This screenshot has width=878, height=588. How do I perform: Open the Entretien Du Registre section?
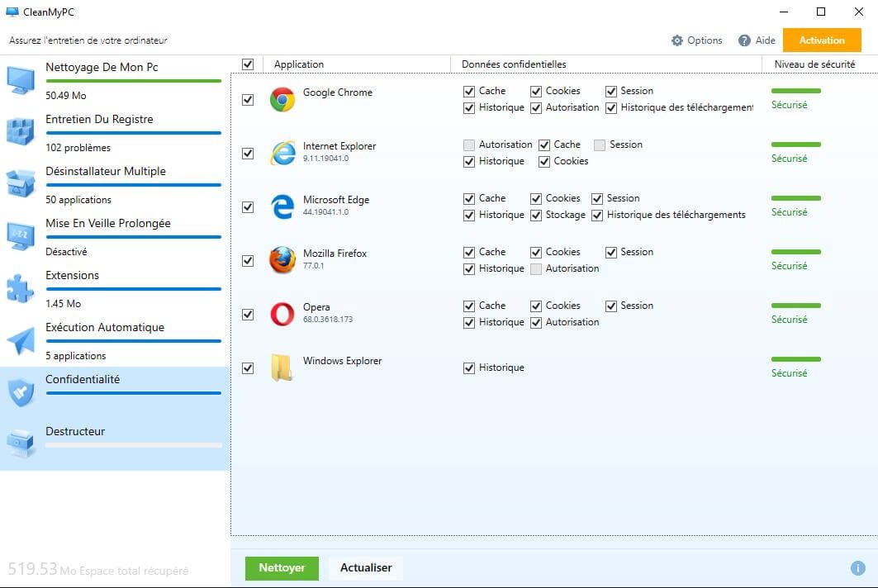115,133
